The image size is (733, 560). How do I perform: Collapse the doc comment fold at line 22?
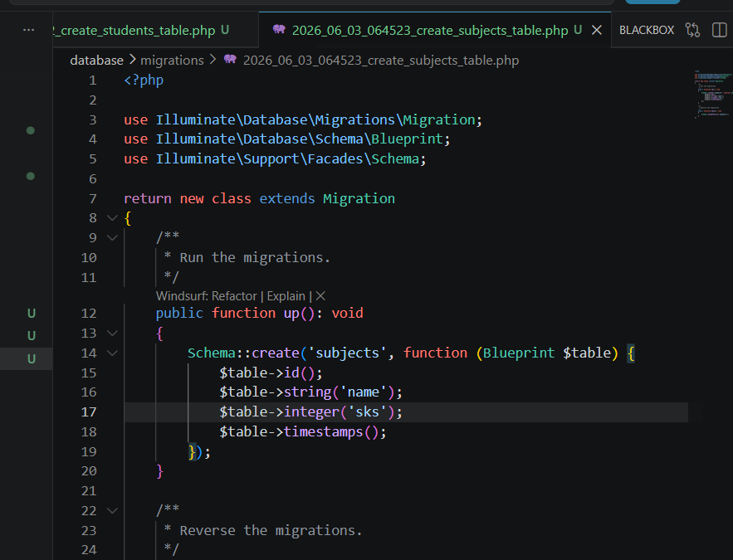point(112,510)
